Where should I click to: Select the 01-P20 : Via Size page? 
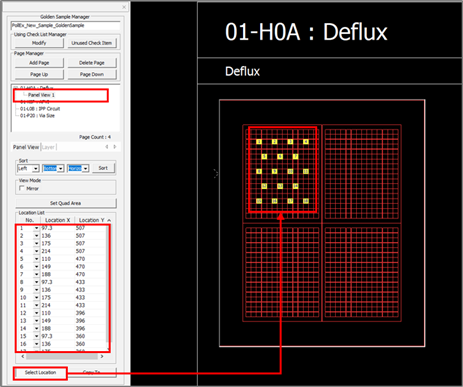pyautogui.click(x=37, y=116)
